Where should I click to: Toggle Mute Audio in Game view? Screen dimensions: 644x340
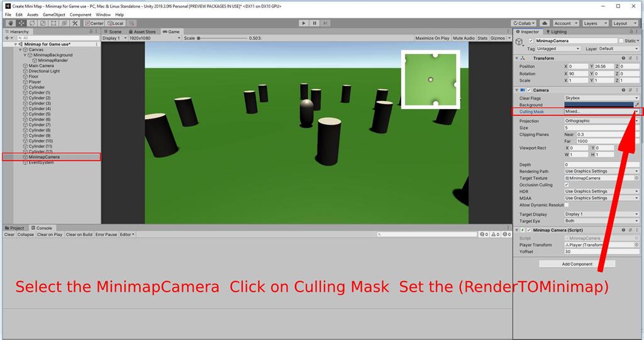(464, 38)
